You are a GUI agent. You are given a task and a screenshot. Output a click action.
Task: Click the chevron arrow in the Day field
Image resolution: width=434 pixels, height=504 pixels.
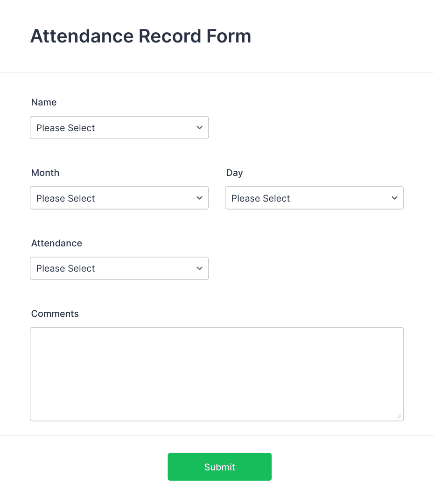click(x=394, y=198)
